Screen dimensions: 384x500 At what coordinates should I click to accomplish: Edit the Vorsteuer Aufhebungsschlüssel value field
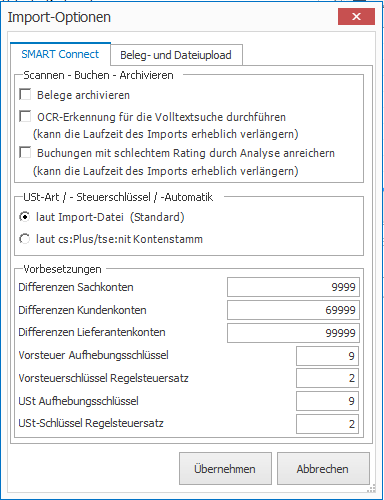tap(327, 356)
